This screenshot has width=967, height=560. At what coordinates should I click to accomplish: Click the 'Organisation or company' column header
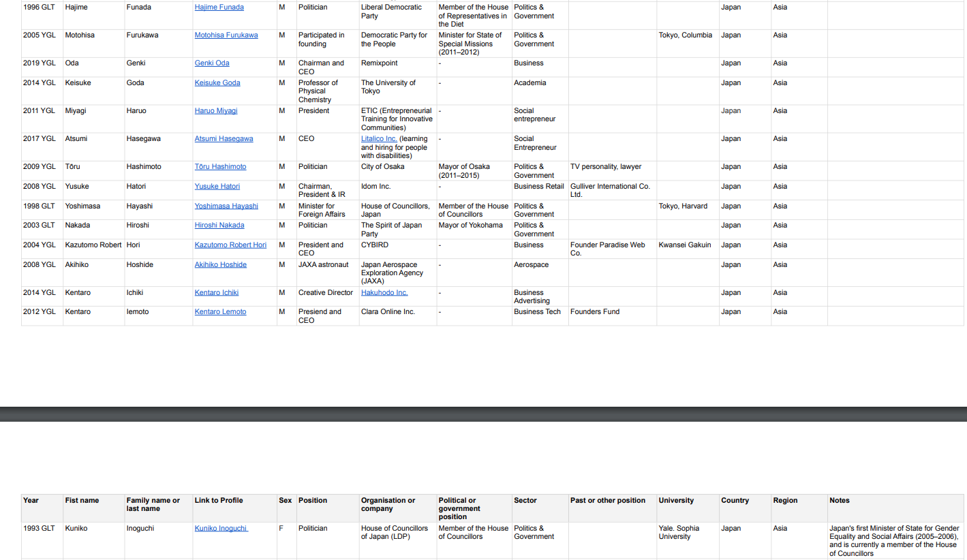tap(398, 508)
